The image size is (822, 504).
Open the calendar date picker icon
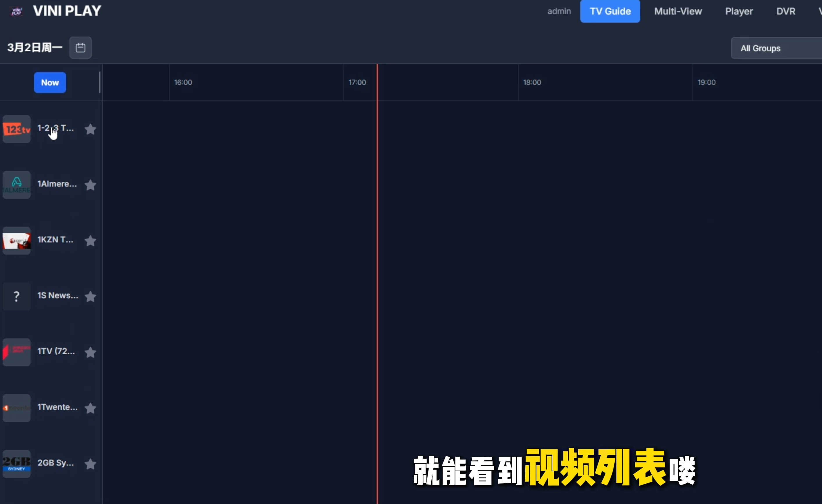pos(80,48)
